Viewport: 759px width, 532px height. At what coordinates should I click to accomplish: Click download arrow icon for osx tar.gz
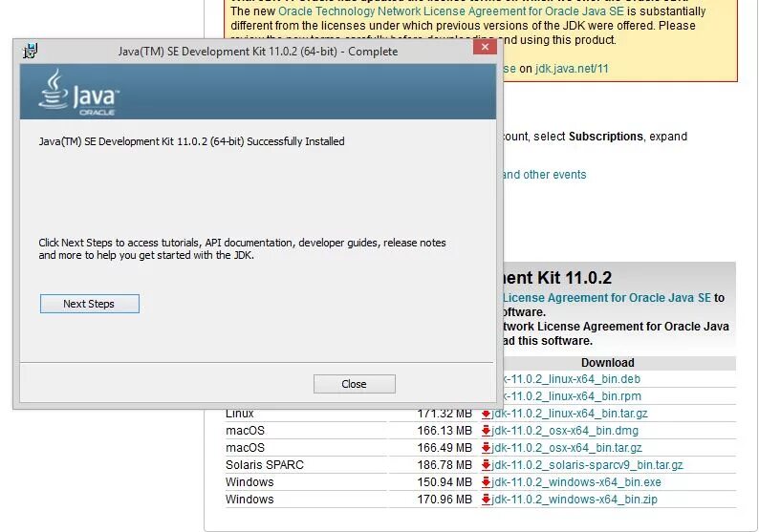pos(486,448)
